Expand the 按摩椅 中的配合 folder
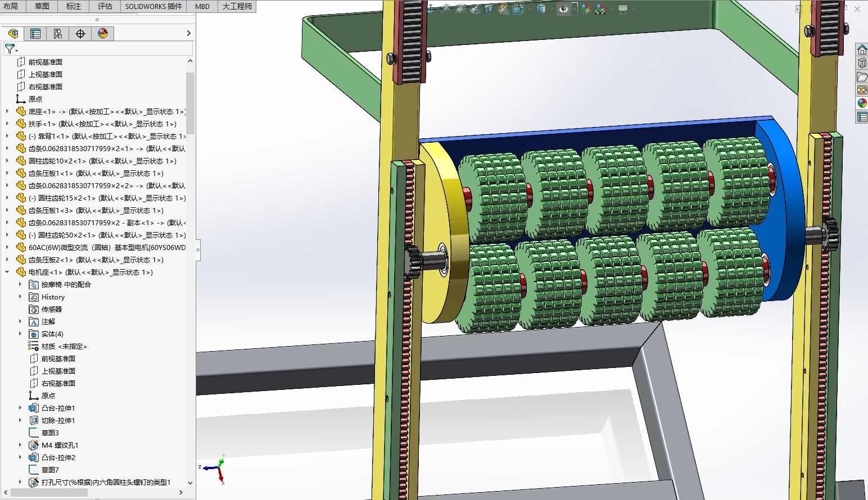Screen dimensions: 868x500 point(20,284)
